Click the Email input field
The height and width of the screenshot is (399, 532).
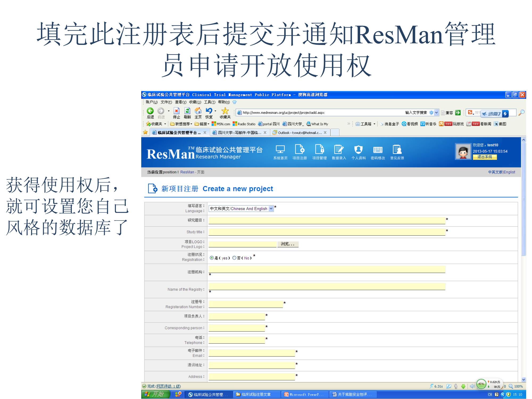coord(252,353)
